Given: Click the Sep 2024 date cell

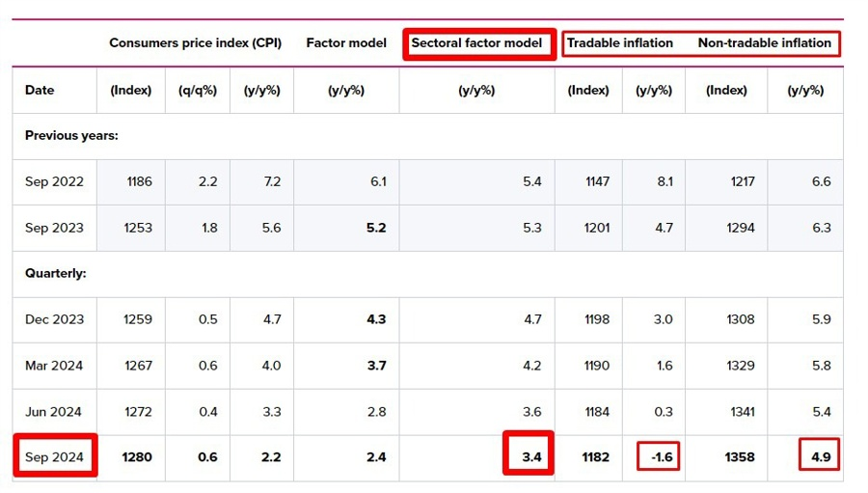Looking at the screenshot, I should click(x=55, y=457).
